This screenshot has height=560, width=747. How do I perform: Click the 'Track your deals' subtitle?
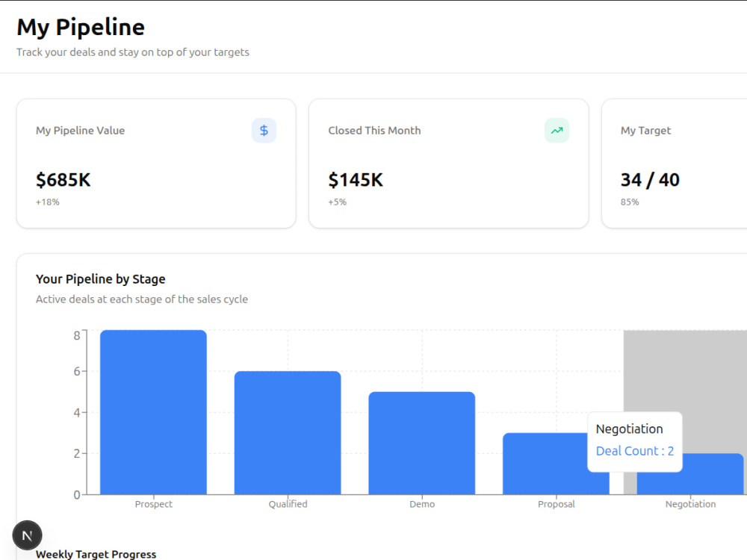(133, 52)
